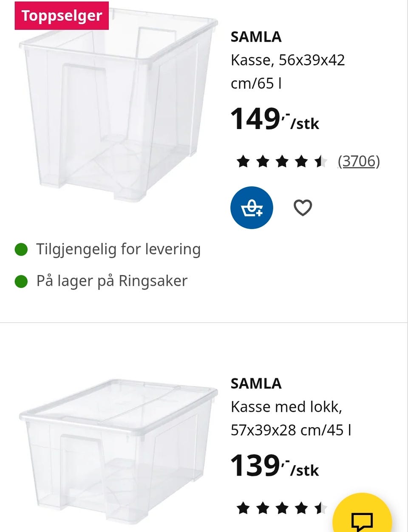408x532 pixels.
Task: Add the 65 l SAMLA box to cart
Action: click(252, 208)
